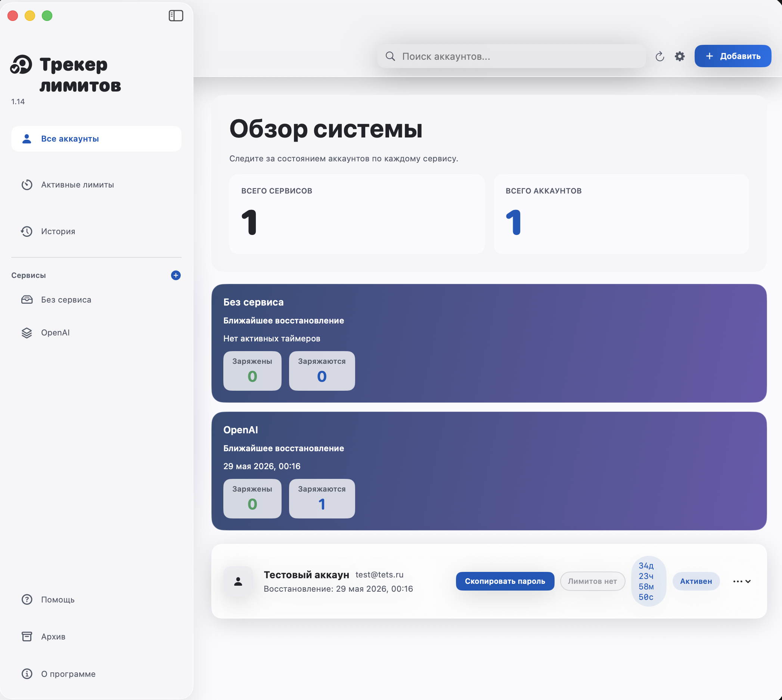This screenshot has width=782, height=700.
Task: Open История section
Action: [x=96, y=232]
